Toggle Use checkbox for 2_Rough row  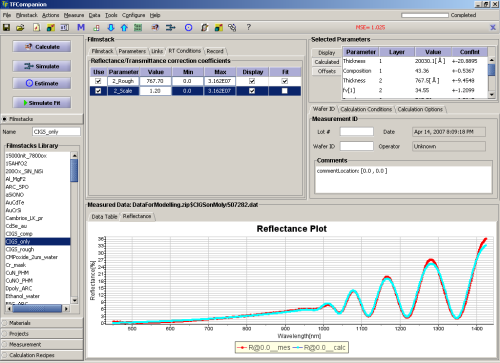click(x=98, y=81)
